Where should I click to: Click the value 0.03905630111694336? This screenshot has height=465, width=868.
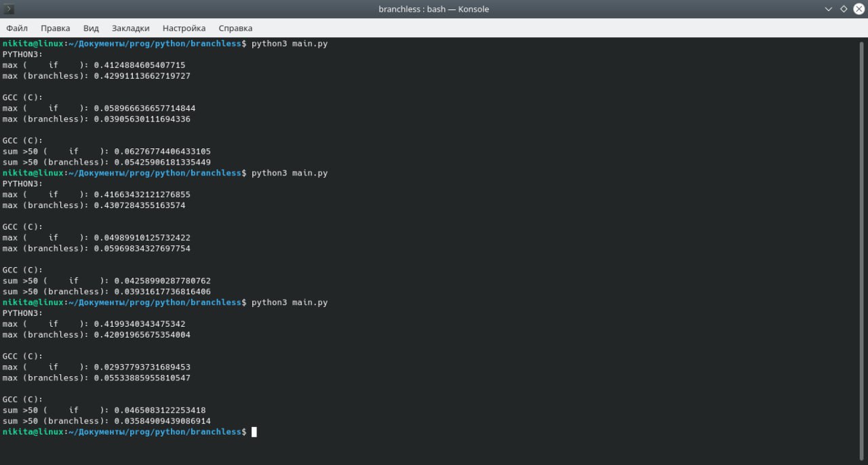point(142,119)
